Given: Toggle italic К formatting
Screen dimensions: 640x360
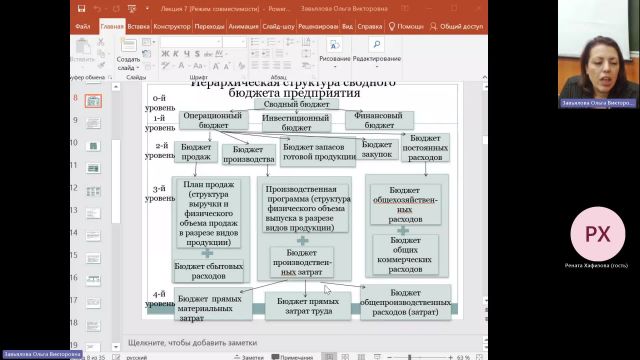Looking at the screenshot, I should pos(176,54).
